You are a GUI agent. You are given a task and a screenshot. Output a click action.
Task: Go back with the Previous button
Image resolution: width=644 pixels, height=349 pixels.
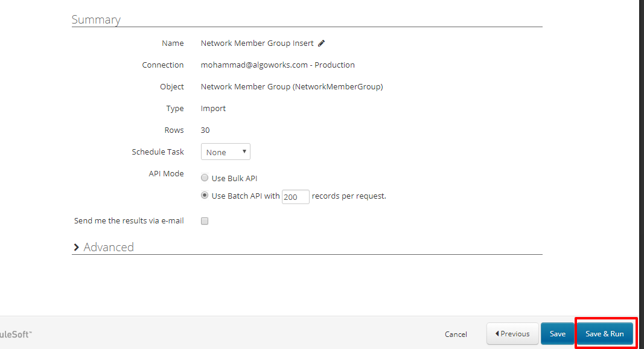512,334
